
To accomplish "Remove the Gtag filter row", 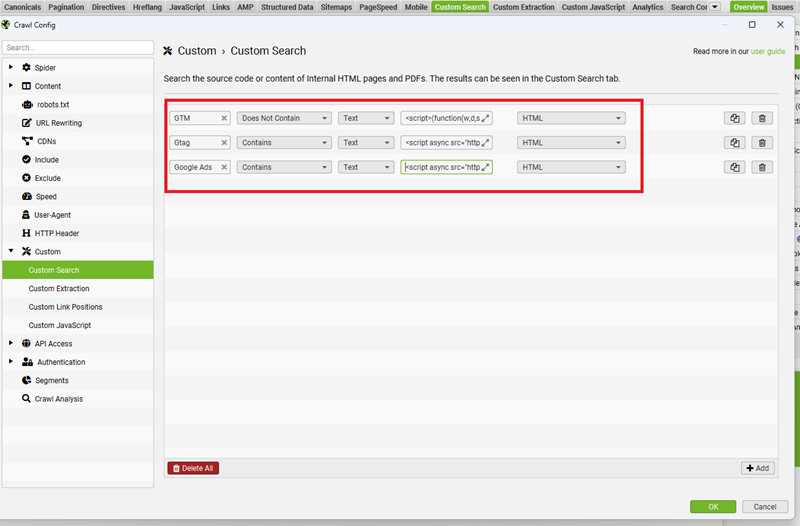I will (x=762, y=142).
